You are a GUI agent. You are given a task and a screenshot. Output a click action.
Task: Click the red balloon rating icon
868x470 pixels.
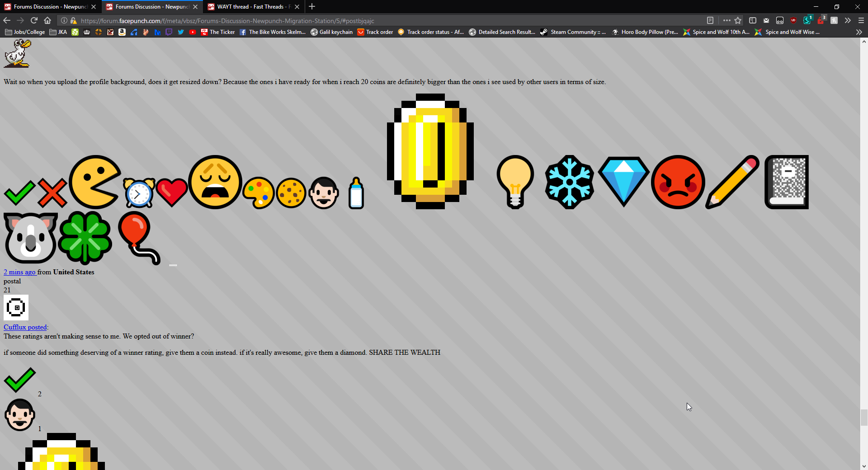coord(139,238)
